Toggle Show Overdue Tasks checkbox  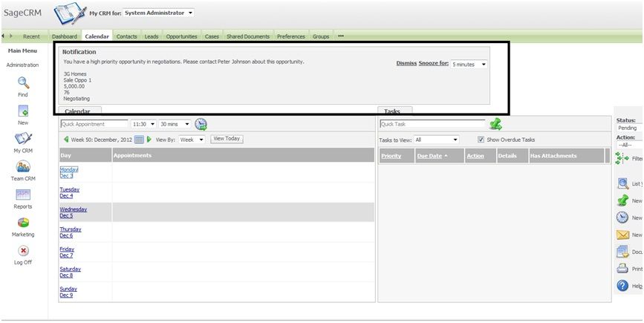[481, 140]
